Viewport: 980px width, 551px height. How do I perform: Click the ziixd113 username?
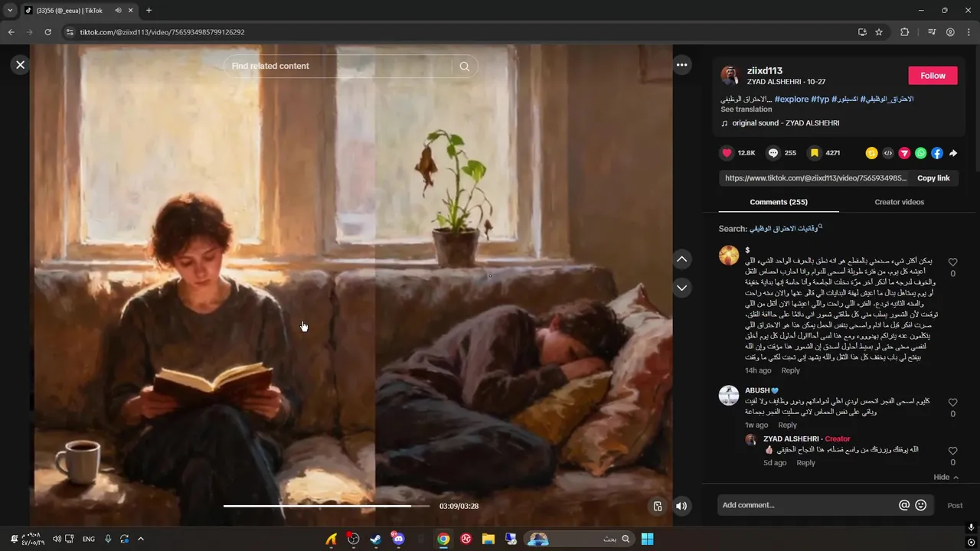tap(764, 70)
